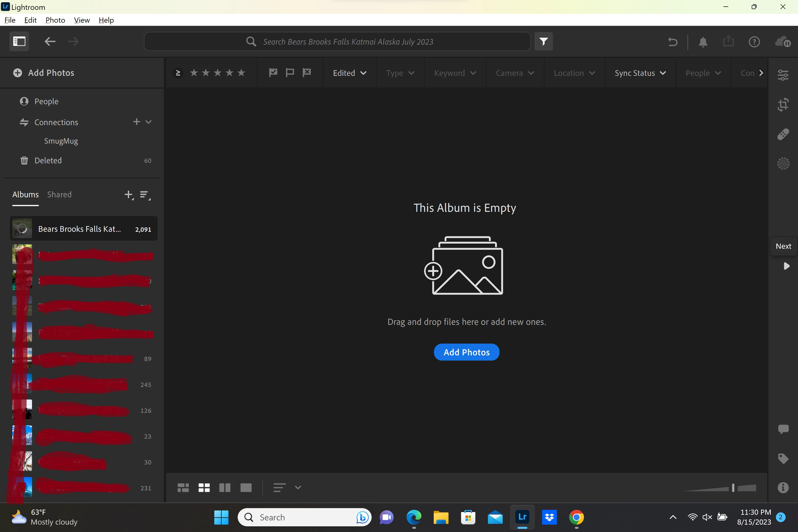The height and width of the screenshot is (532, 798).
Task: Open the Masking tool
Action: pyautogui.click(x=783, y=164)
